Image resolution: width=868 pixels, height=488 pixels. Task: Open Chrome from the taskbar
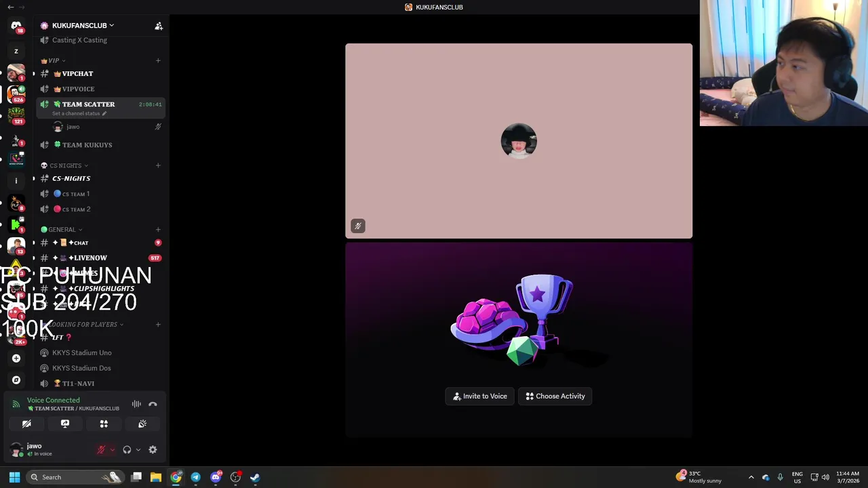click(176, 477)
